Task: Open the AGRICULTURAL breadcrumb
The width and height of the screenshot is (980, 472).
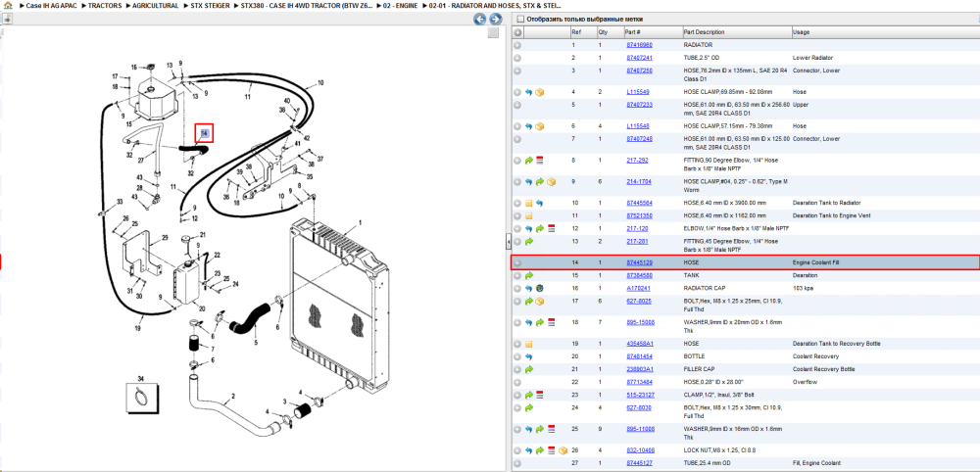Action: coord(156,5)
